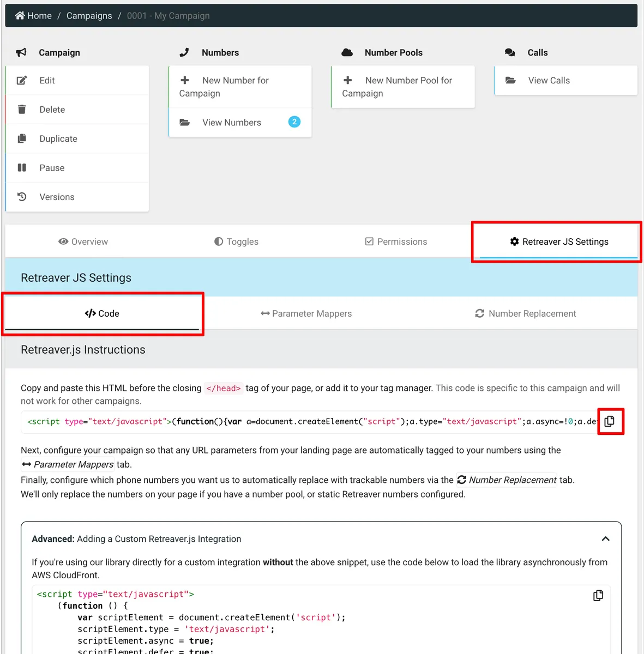644x654 pixels.
Task: Click the Code brackets icon
Action: (91, 313)
